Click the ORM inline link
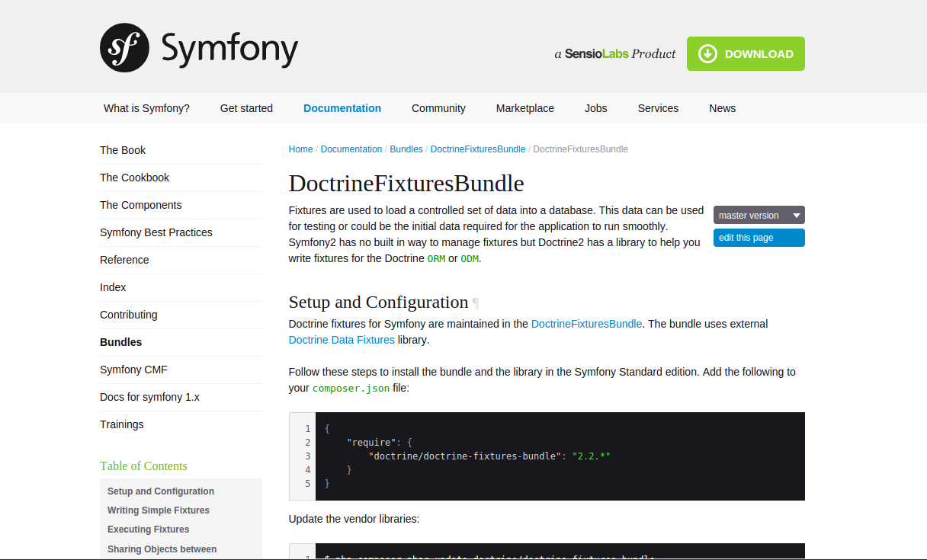 point(436,259)
